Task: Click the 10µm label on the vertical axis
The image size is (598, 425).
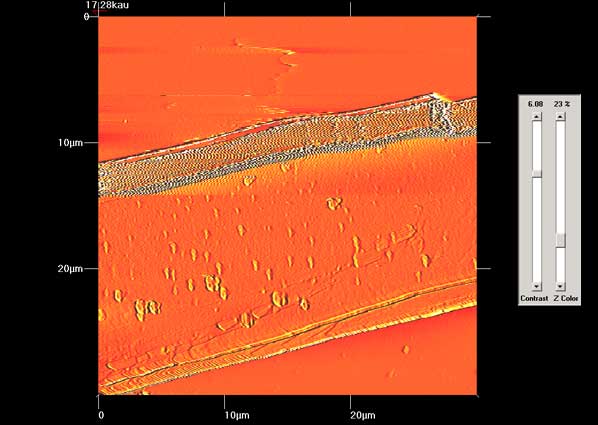Action: click(x=70, y=142)
